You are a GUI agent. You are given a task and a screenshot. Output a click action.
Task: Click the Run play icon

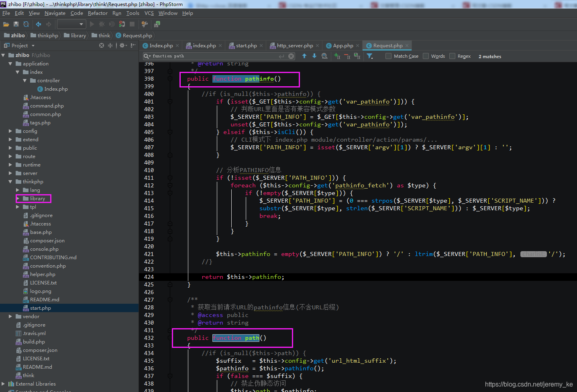[92, 24]
